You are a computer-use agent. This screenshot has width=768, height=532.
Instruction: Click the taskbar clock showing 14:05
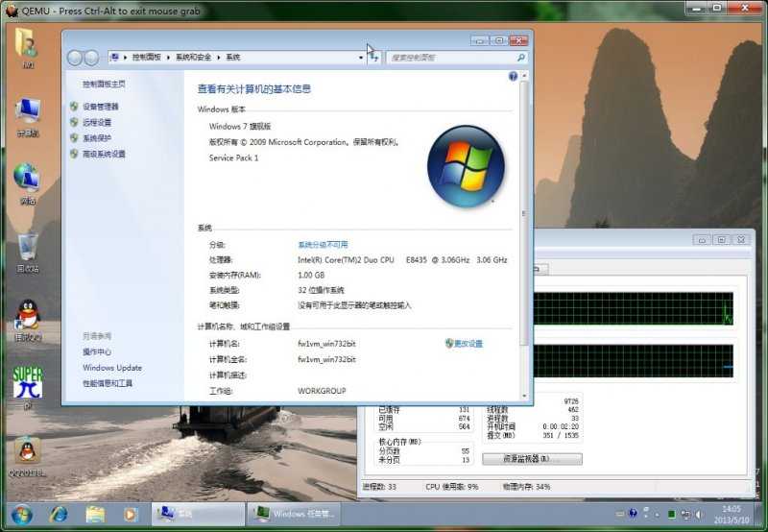click(x=731, y=515)
